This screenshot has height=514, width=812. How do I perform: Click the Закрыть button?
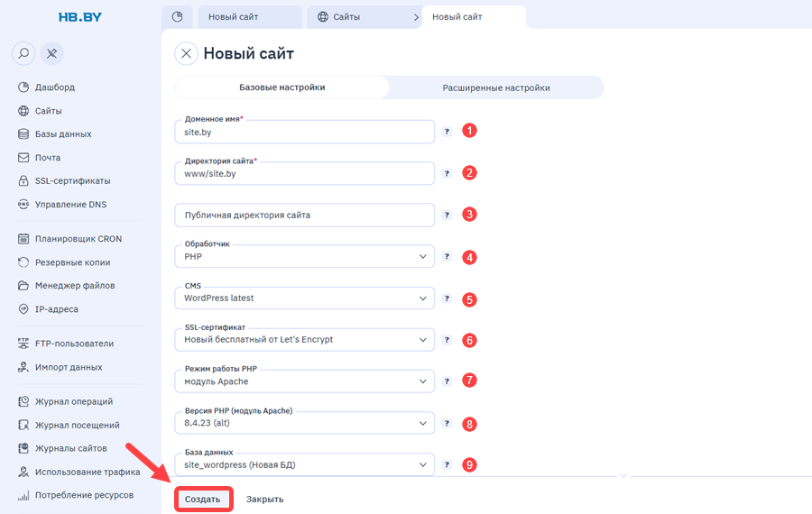tap(264, 500)
